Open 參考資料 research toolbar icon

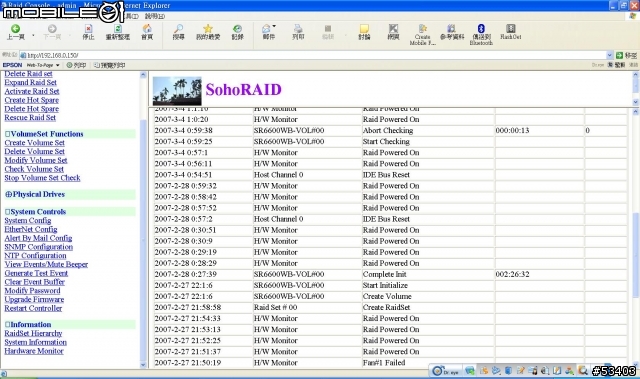452,32
